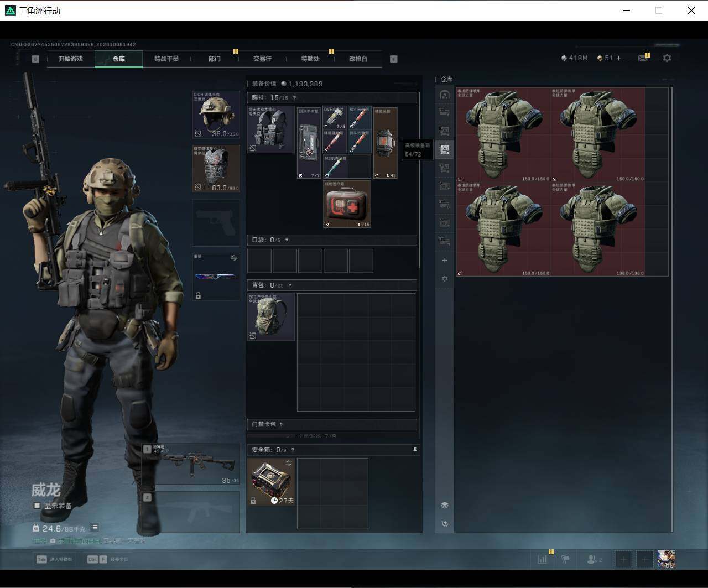Click the 进入特勤处 Tab button
The width and height of the screenshot is (708, 588).
click(54, 559)
